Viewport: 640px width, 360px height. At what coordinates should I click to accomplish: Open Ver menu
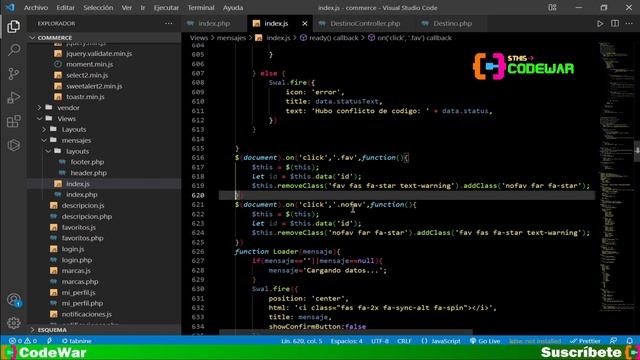[x=127, y=8]
